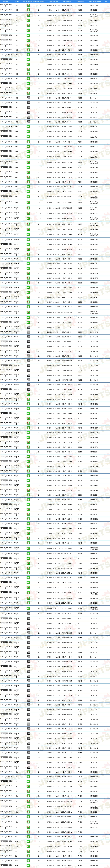The width and height of the screenshot is (110, 868).
Task: Click the production dates 04.1990 -> 08.1993
Action: pyautogui.click(x=53, y=5)
